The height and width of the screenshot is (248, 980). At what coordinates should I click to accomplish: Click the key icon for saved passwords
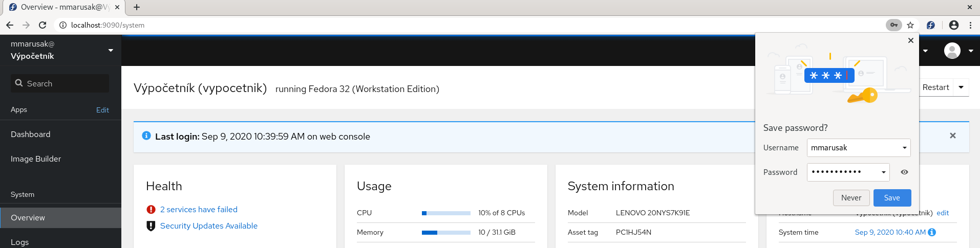(x=894, y=25)
